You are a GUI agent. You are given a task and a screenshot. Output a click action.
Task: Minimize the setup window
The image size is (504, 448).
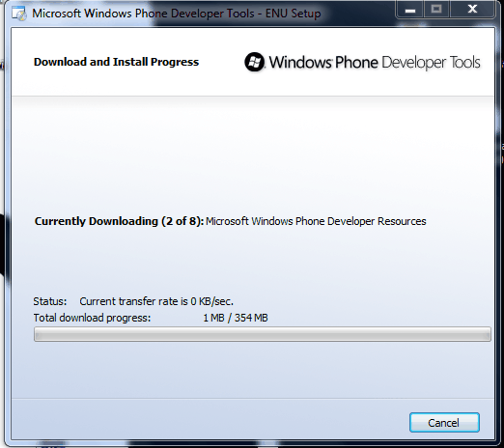[410, 10]
